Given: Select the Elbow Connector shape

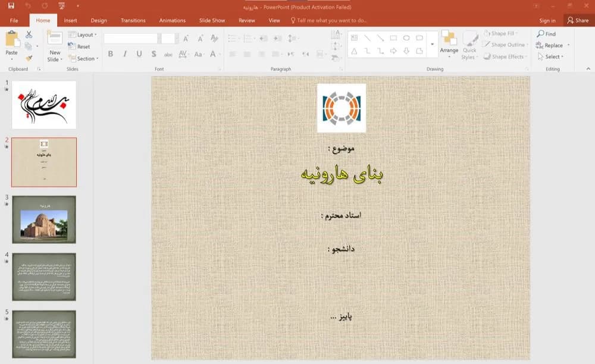Looking at the screenshot, I should coord(367,51).
